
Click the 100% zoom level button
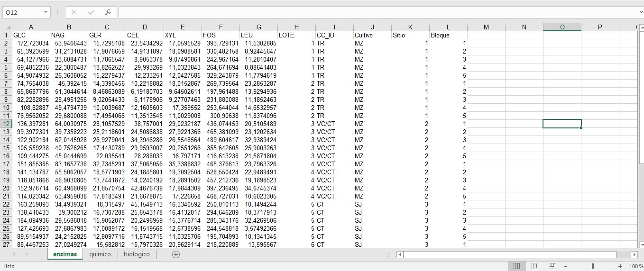point(636,266)
